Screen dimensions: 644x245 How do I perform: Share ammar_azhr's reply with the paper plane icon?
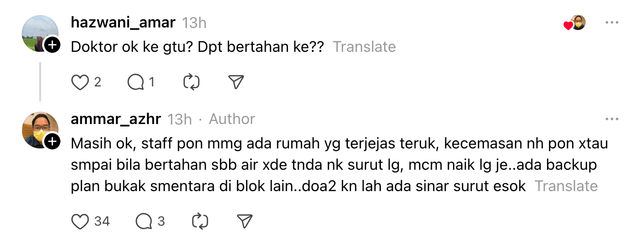click(x=244, y=221)
